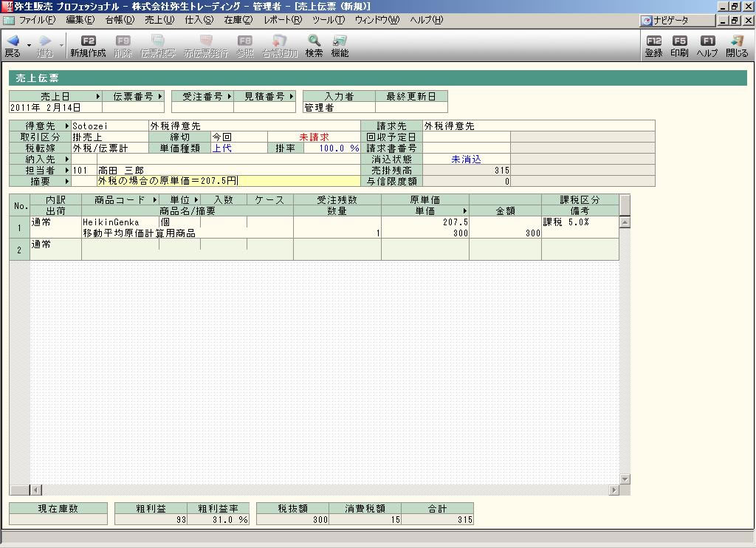Close slip with 閉じる icon
756x548 pixels.
737,41
